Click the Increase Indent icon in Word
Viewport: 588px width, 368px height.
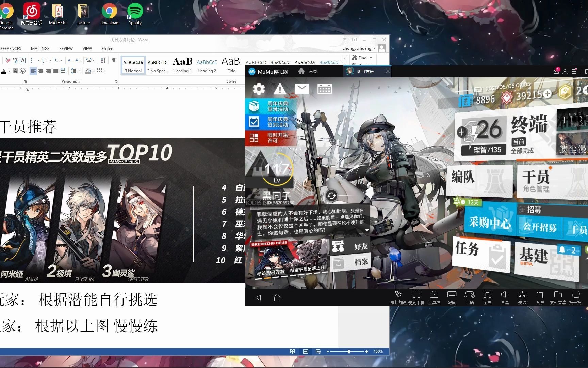click(78, 60)
